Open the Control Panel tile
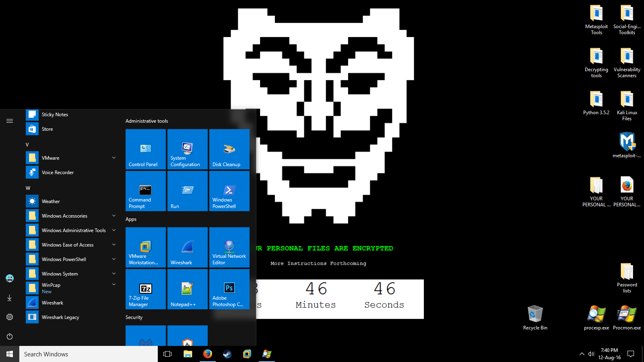This screenshot has height=362, width=644. [x=146, y=149]
